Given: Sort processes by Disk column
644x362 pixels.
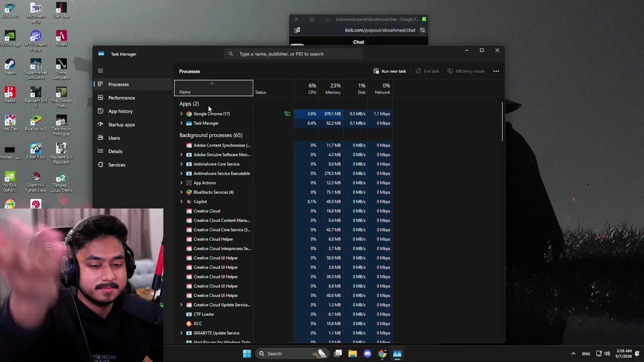Looking at the screenshot, I should click(355, 88).
